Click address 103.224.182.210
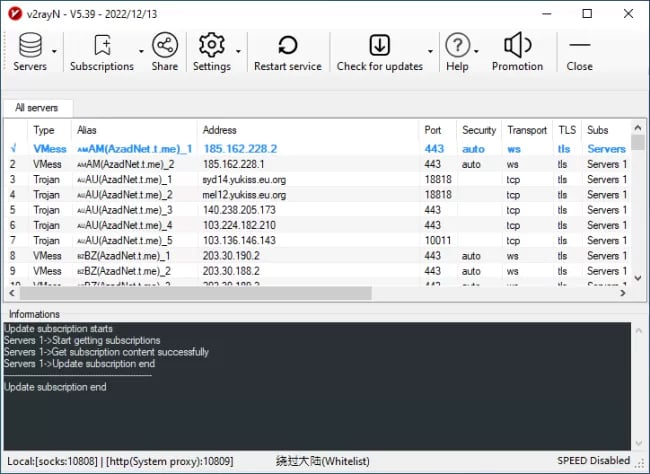This screenshot has width=650, height=474. [x=239, y=226]
